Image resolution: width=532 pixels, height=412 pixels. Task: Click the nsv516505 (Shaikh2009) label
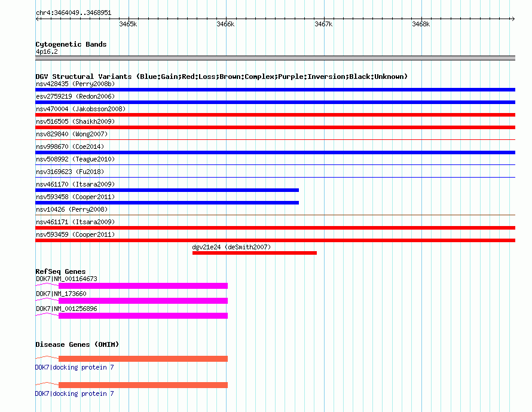click(75, 121)
